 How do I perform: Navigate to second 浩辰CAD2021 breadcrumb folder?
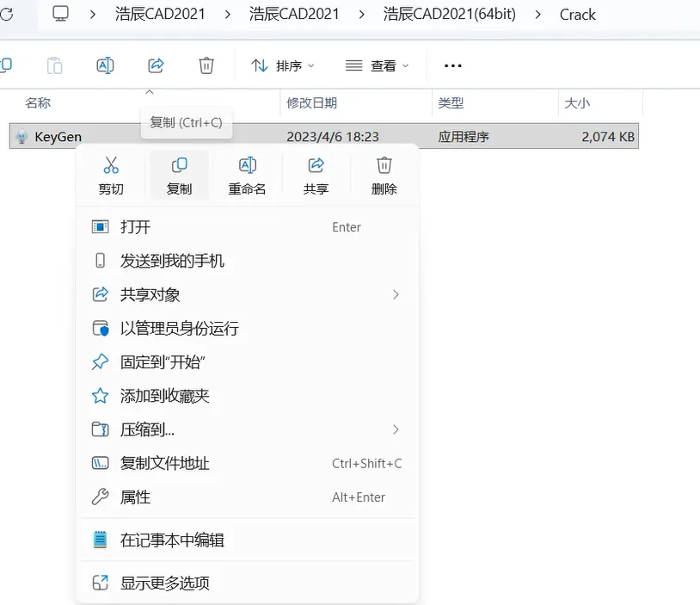coord(294,14)
